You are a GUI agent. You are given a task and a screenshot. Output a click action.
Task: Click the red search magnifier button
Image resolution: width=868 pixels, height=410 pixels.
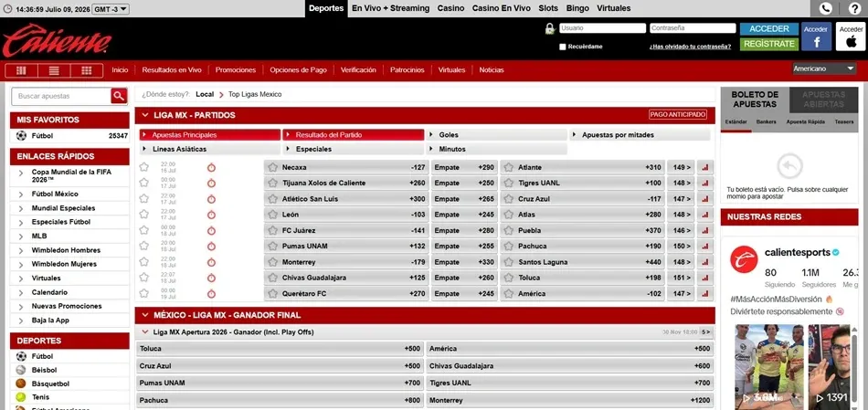(119, 96)
